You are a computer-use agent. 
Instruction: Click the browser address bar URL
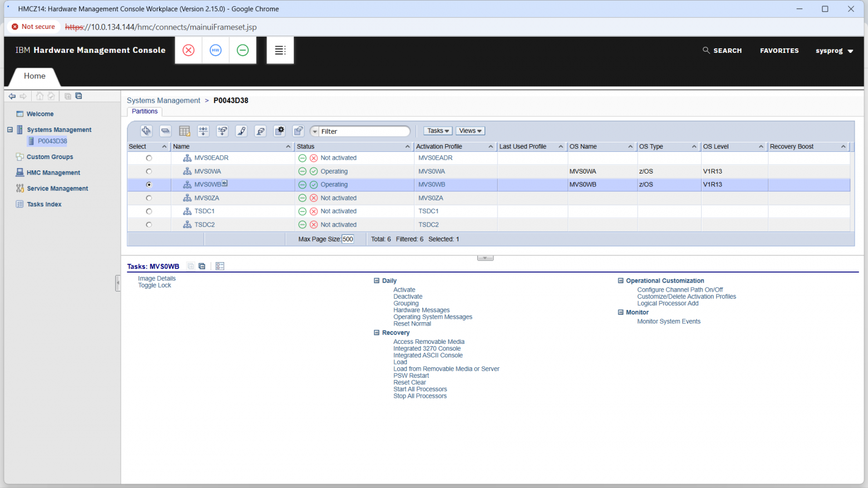pyautogui.click(x=161, y=27)
